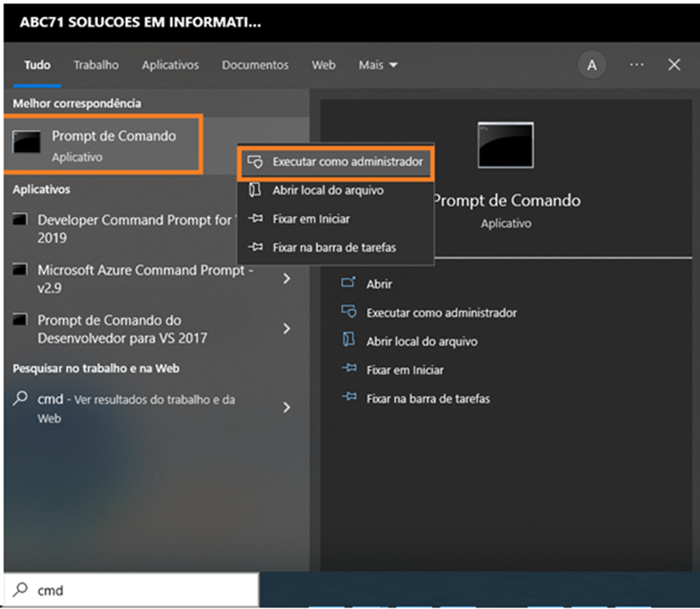Screen dimensions: 700x609
Task: Click Fixar na barra de tarefas in details pane
Action: coord(428,399)
